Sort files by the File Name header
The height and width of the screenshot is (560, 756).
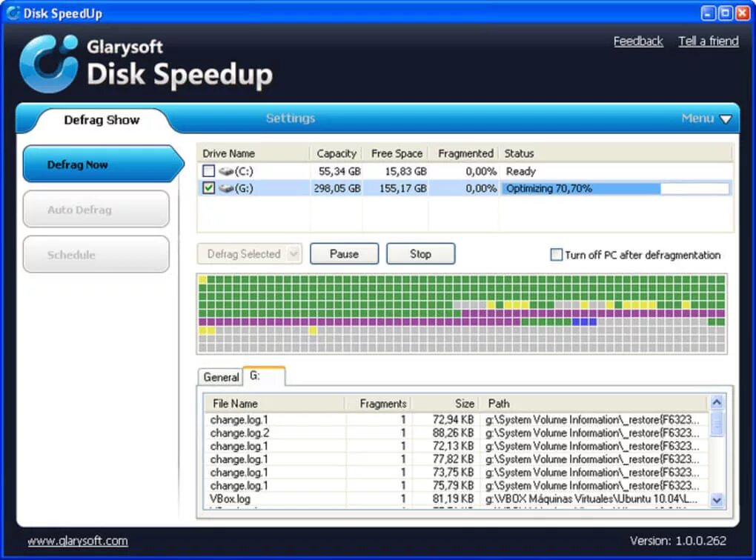tap(274, 404)
